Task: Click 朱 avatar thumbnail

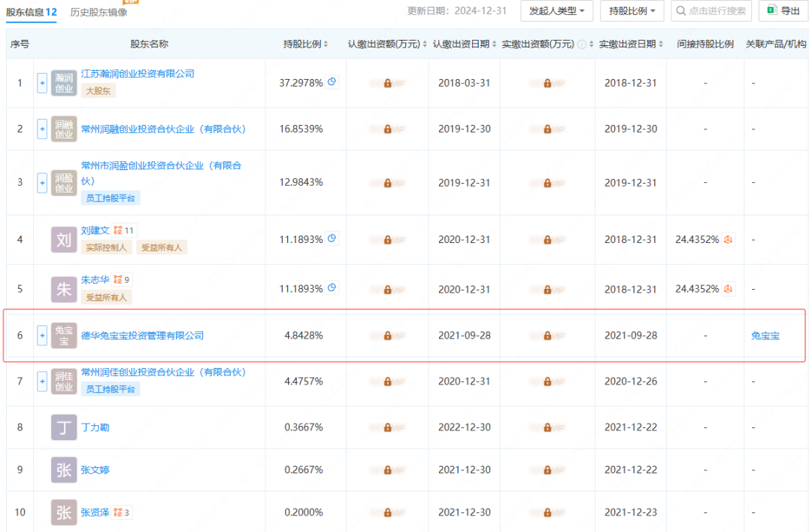Action: (x=64, y=289)
